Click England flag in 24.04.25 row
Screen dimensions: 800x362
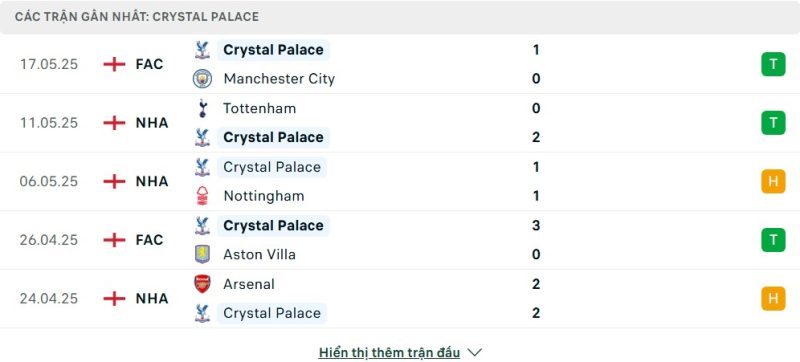(114, 298)
